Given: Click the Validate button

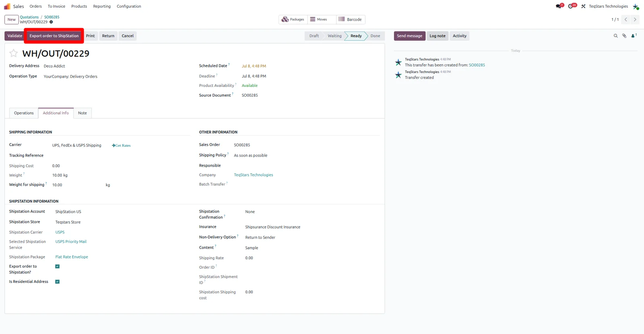Looking at the screenshot, I should tap(14, 36).
